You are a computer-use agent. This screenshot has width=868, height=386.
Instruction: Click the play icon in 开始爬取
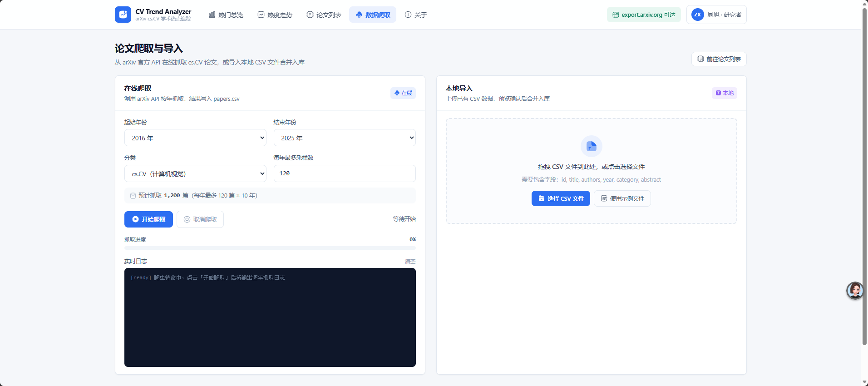[135, 219]
